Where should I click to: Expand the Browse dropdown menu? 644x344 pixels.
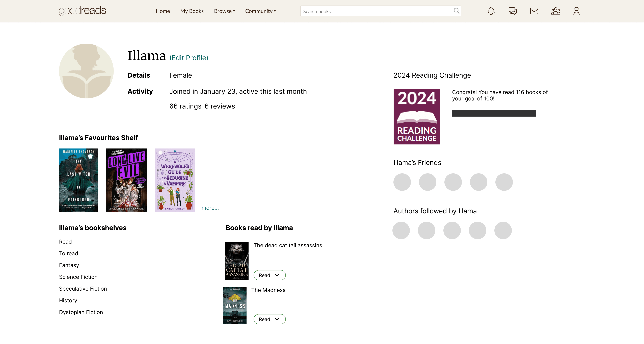[x=224, y=11]
